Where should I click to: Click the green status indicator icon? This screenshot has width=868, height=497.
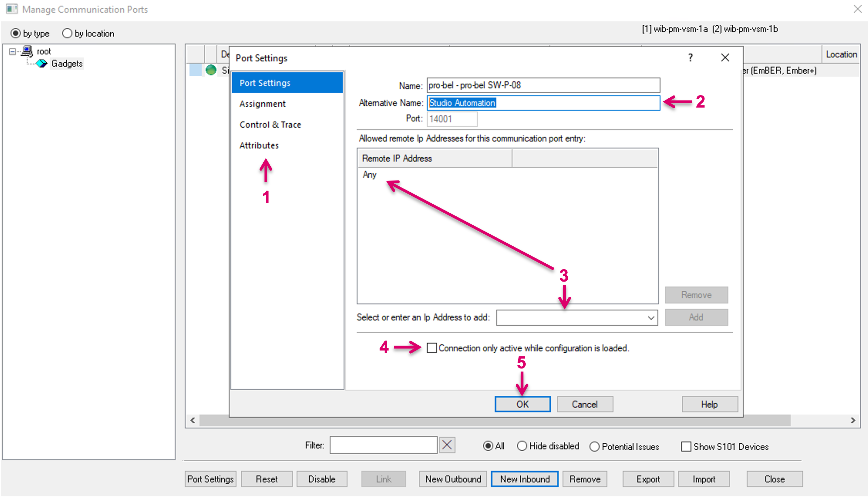point(211,70)
